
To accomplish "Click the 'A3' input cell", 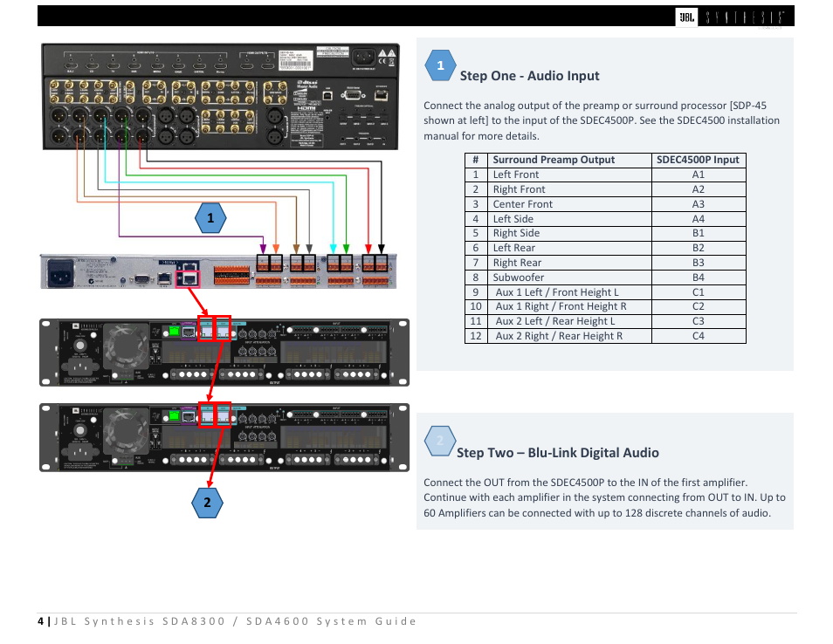I will tap(698, 204).
